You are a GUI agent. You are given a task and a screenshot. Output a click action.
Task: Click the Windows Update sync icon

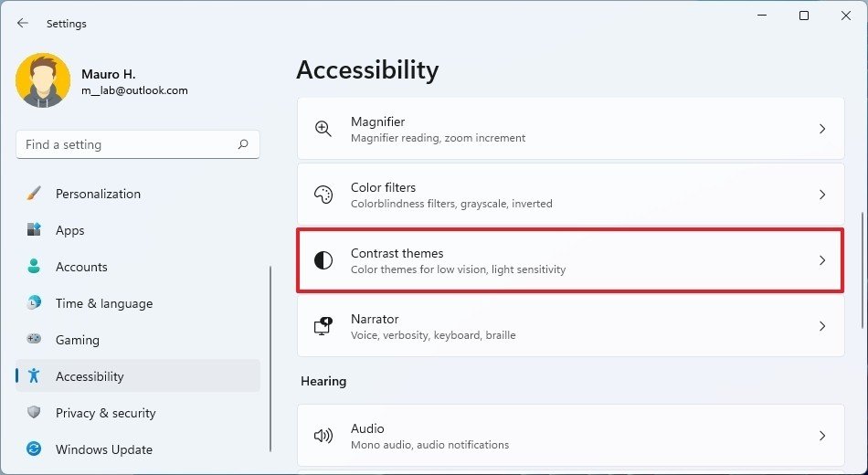point(34,449)
